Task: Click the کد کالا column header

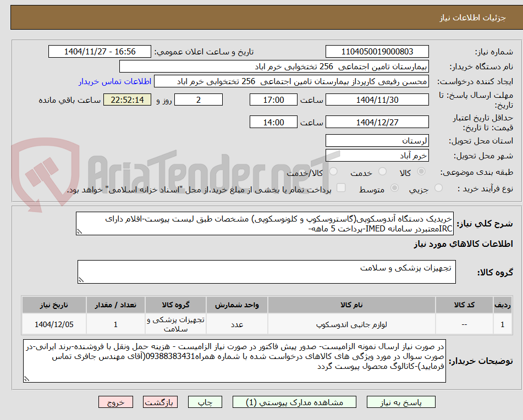Action: coord(464,305)
